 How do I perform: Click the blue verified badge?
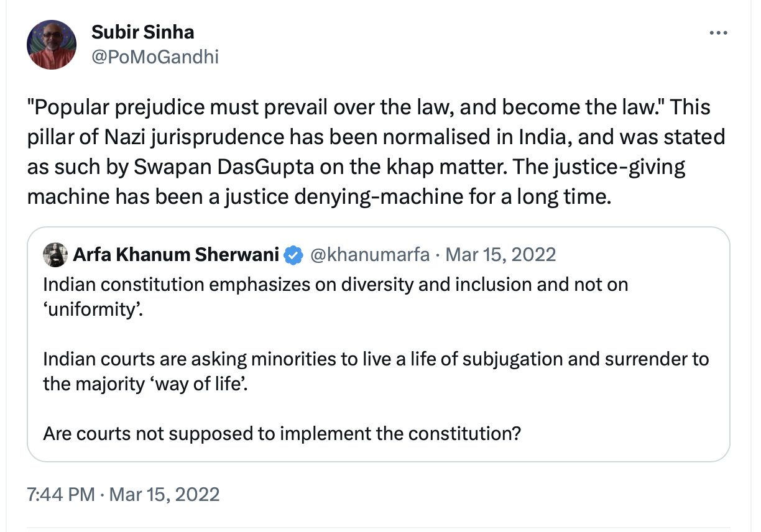293,254
